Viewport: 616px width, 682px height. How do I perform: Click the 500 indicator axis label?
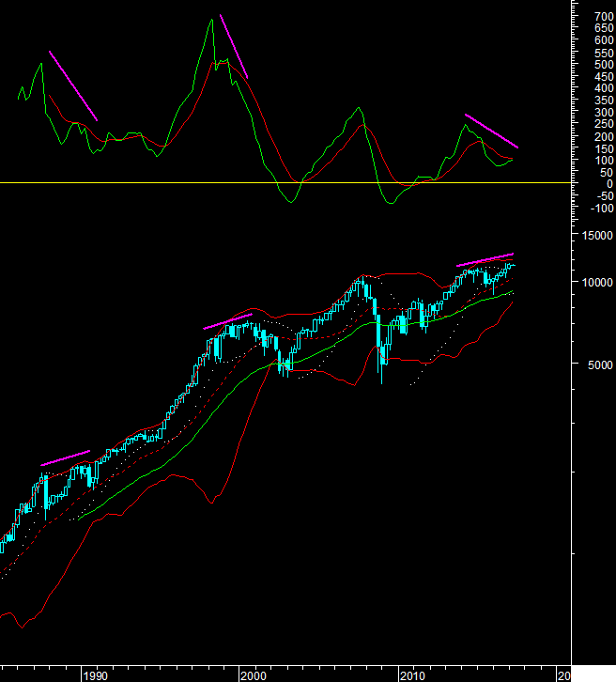pos(604,65)
